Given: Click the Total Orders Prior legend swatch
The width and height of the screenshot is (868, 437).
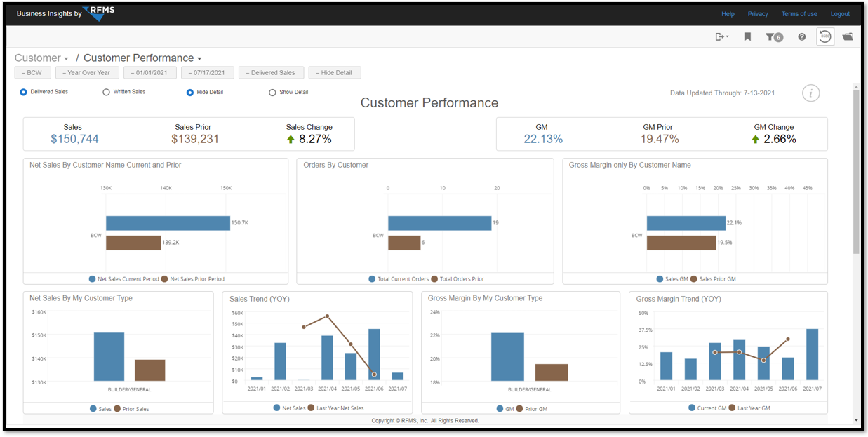Looking at the screenshot, I should click(434, 279).
